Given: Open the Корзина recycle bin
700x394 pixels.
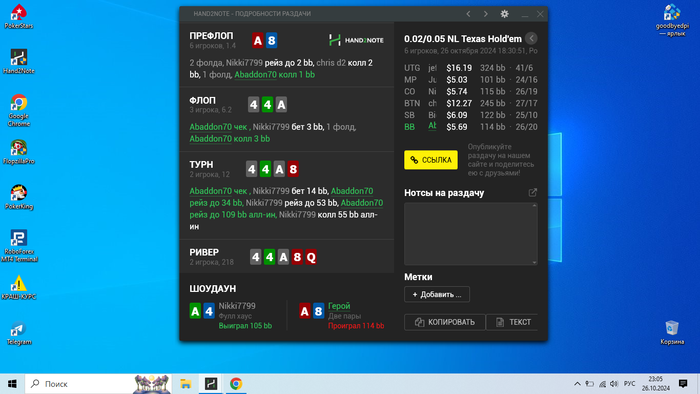Looking at the screenshot, I should (x=672, y=332).
